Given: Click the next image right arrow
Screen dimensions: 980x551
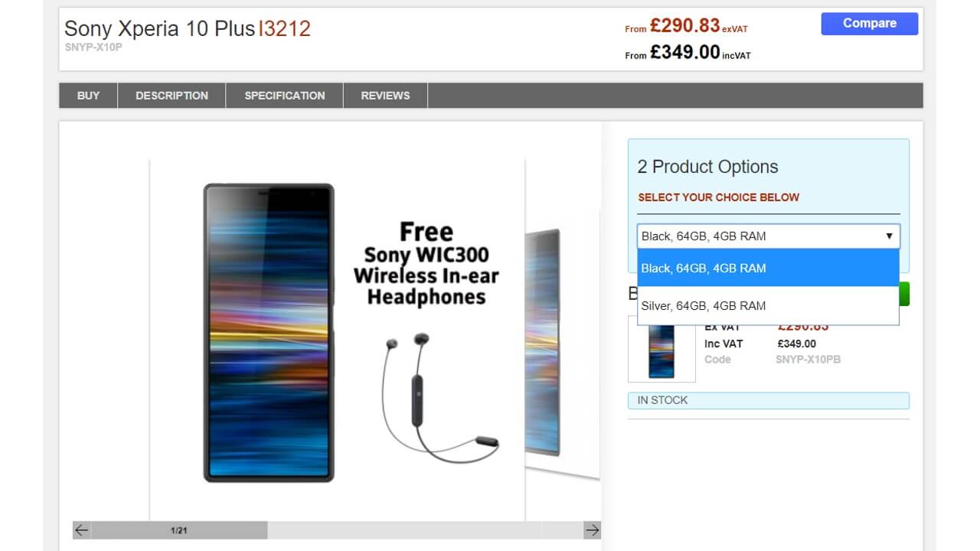Looking at the screenshot, I should (x=592, y=530).
